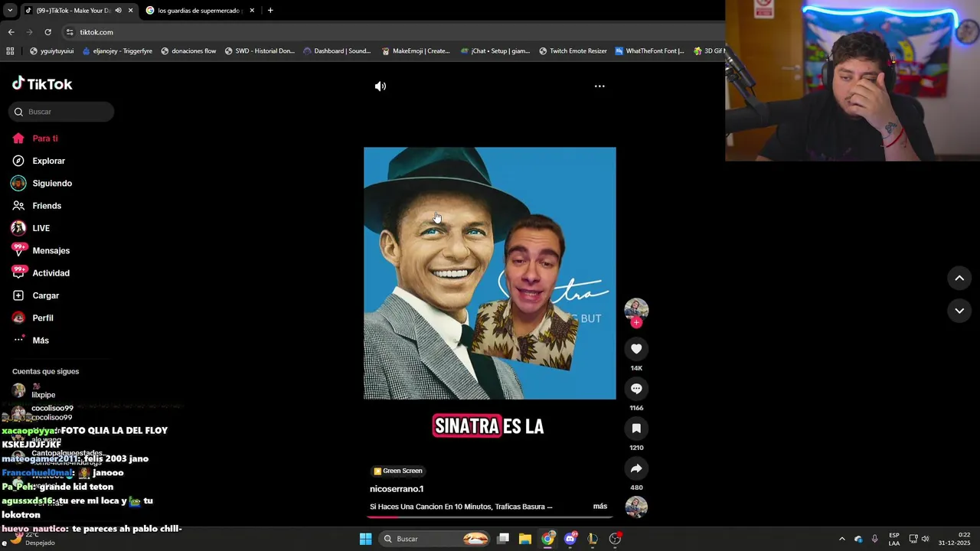This screenshot has width=980, height=551.
Task: Open the Explorar section
Action: pyautogui.click(x=48, y=161)
